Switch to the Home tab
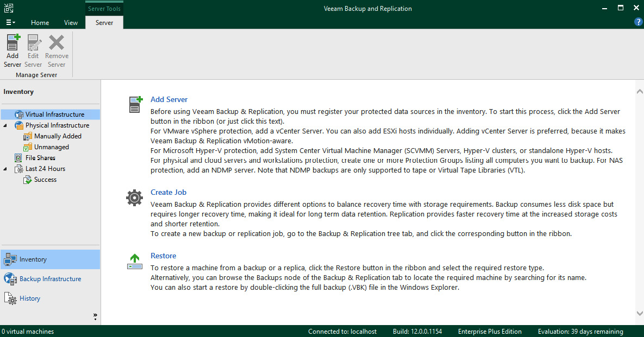The width and height of the screenshot is (644, 337). point(40,23)
